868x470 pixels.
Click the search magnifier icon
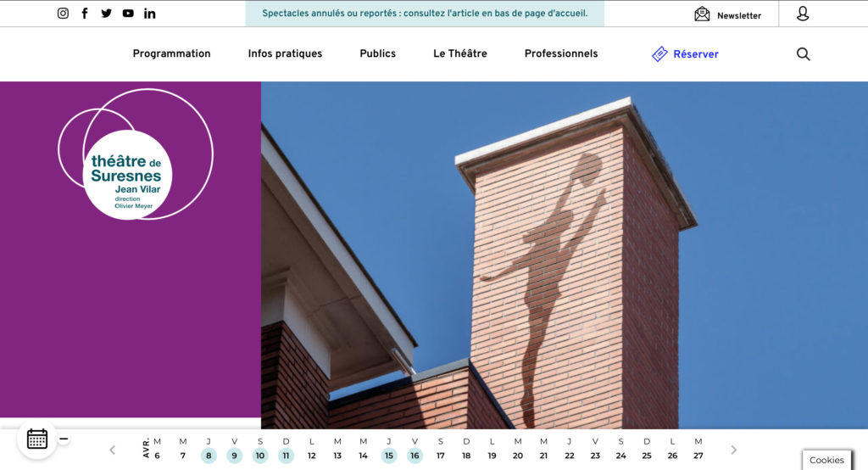(x=804, y=53)
